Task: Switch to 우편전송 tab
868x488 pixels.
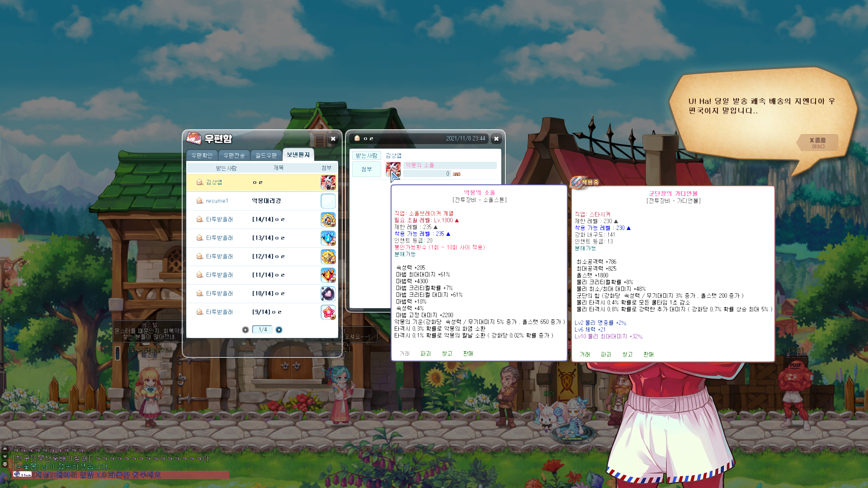Action: tap(234, 155)
